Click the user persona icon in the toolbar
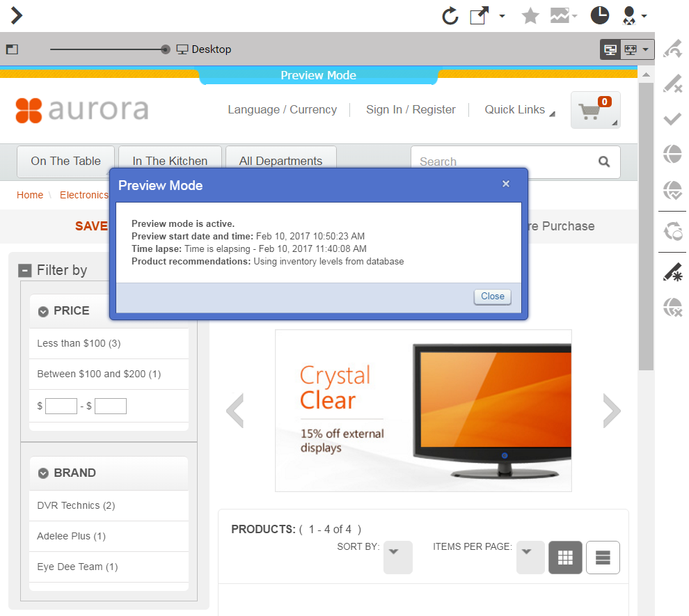This screenshot has width=689, height=616. pyautogui.click(x=630, y=15)
